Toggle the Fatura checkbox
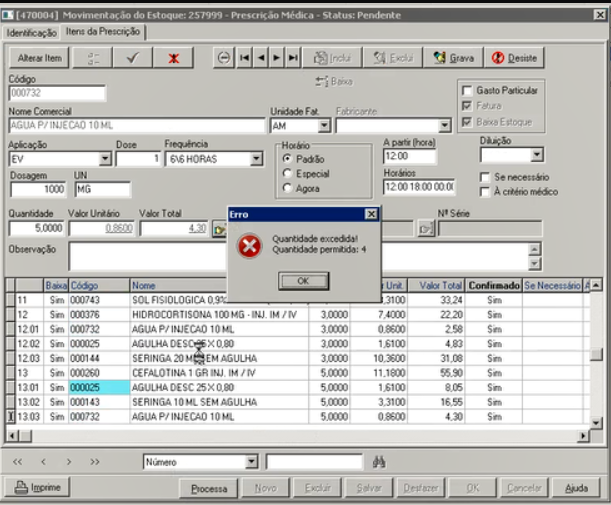The image size is (611, 505). [x=466, y=106]
